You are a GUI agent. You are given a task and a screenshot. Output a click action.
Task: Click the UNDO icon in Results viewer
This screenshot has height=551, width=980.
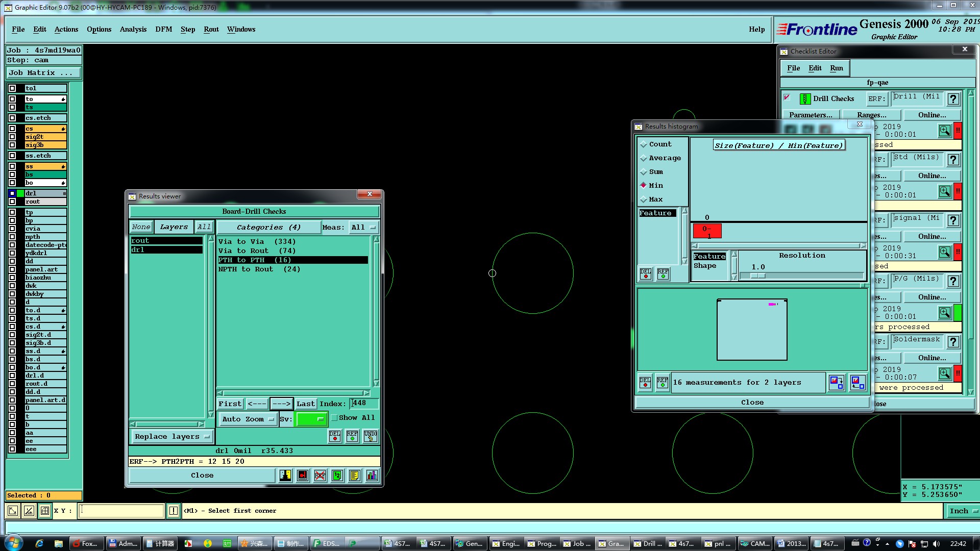point(371,436)
